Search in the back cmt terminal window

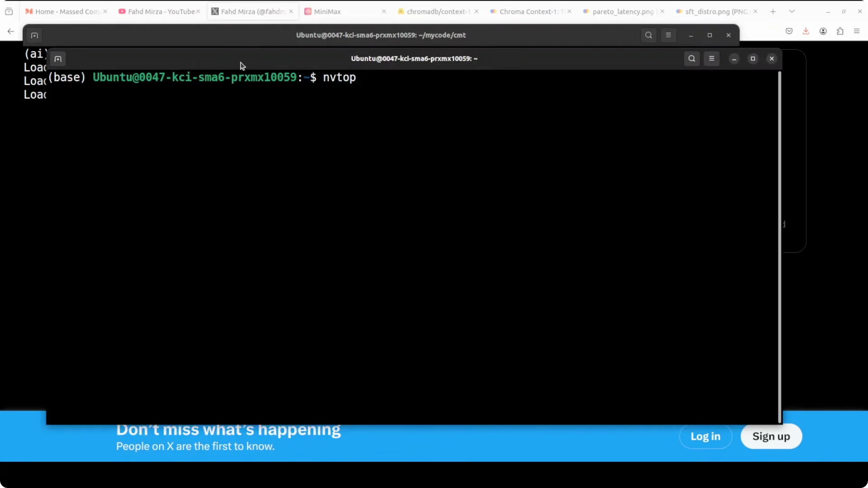pyautogui.click(x=648, y=35)
